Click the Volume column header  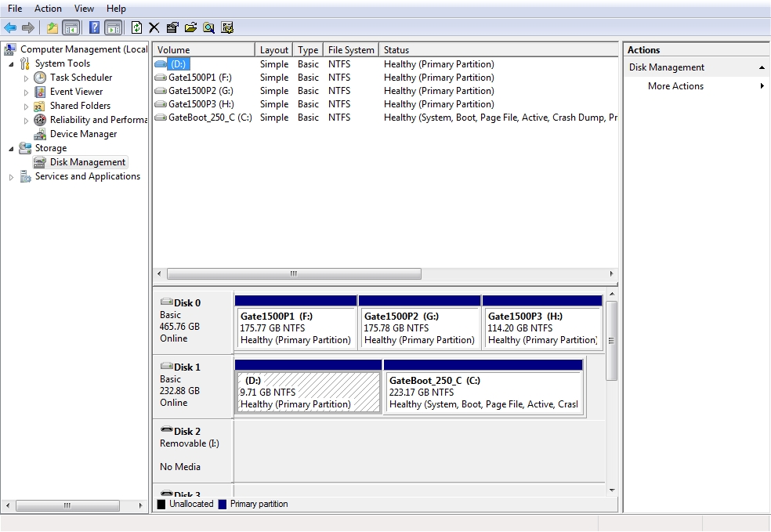[204, 50]
